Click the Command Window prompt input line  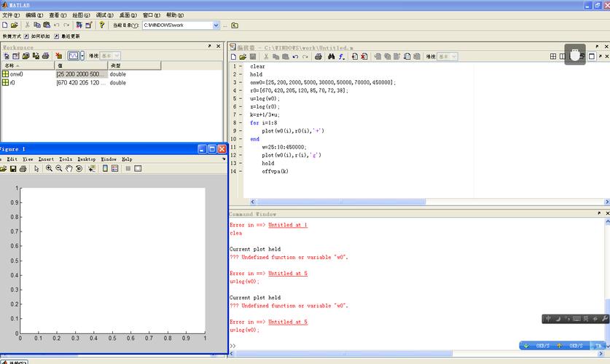click(x=416, y=346)
